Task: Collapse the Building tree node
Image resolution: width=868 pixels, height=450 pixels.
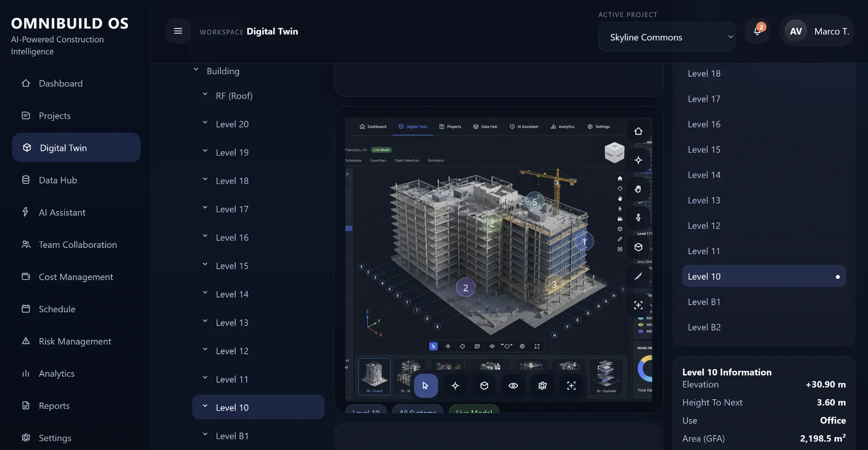Action: coord(196,69)
